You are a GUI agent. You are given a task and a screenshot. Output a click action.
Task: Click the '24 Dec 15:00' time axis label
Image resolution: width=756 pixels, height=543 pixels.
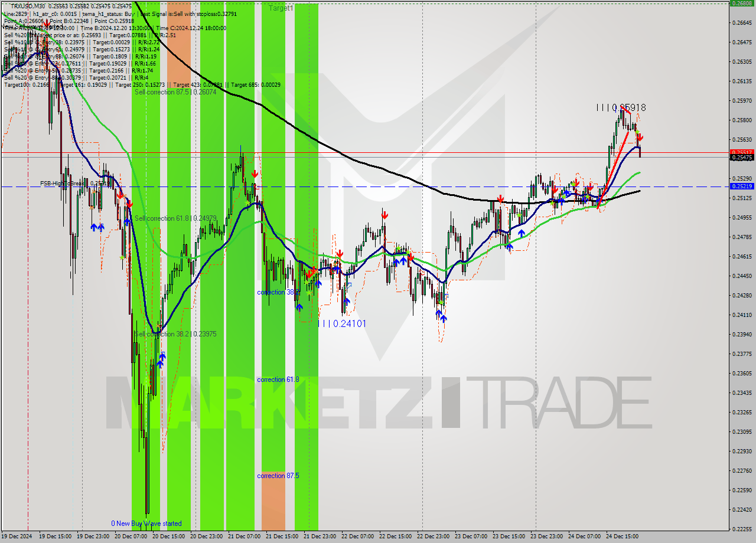click(x=622, y=537)
